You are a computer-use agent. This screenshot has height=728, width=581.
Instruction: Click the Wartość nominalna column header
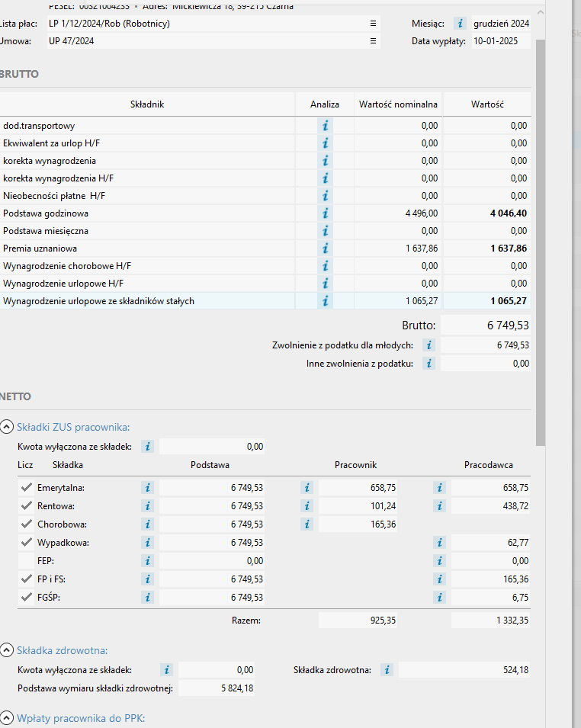398,104
